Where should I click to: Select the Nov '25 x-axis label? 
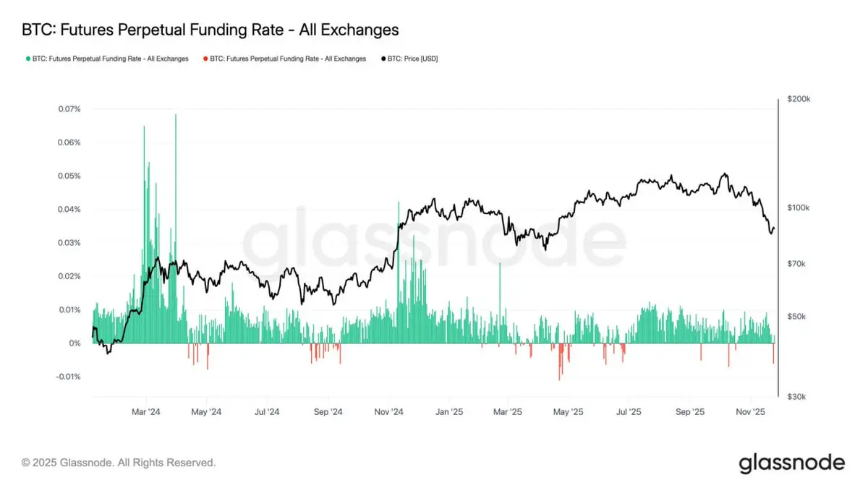(750, 412)
